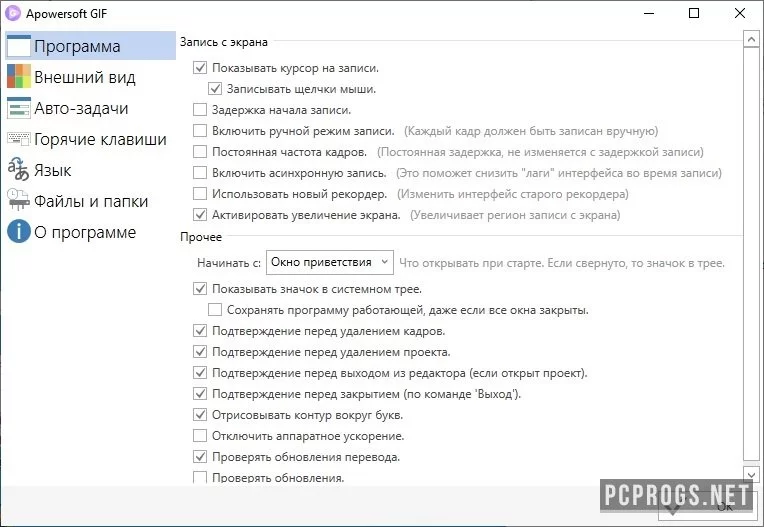Open the Файлы и папки section
The width and height of the screenshot is (764, 527).
91,201
